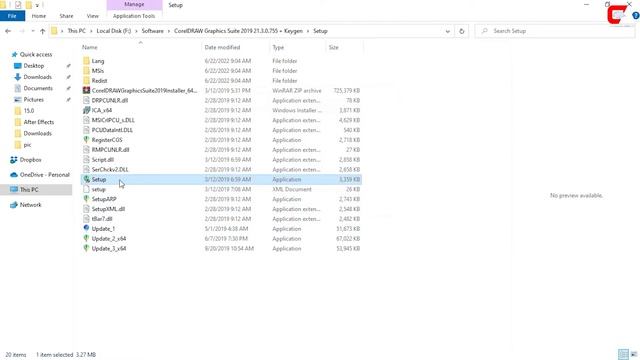Select the Application Tools tab

pos(134,16)
